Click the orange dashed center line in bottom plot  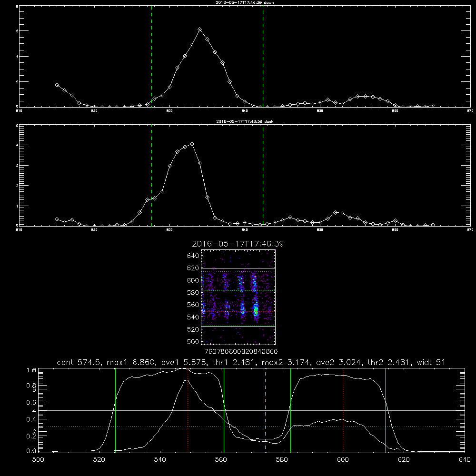[x=265, y=410]
